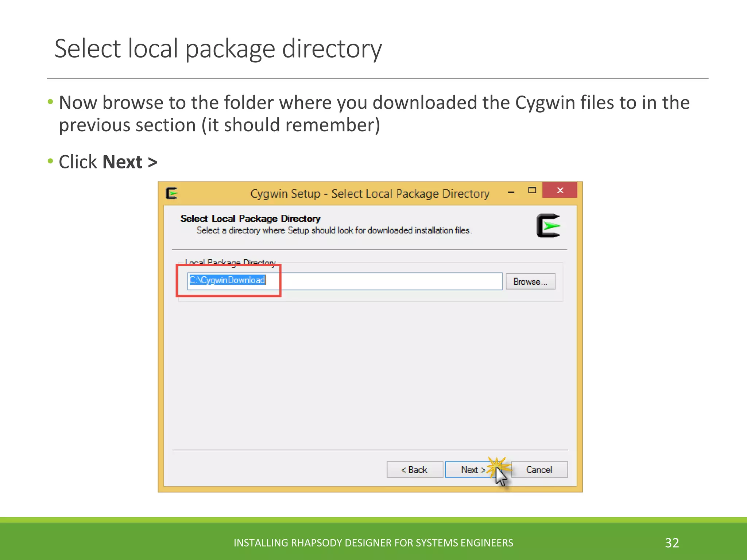Maximize the Cygwin Setup window

point(532,190)
